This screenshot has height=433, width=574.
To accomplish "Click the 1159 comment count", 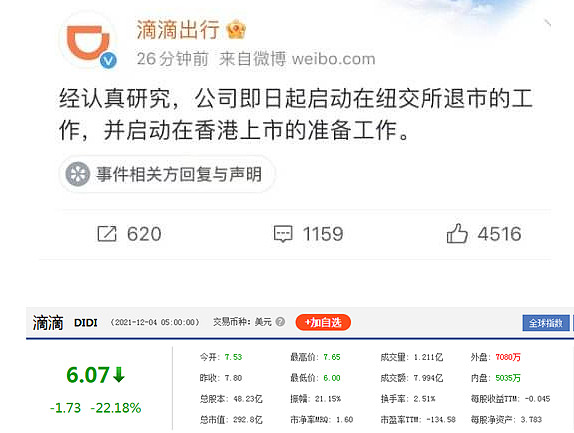I will point(323,234).
